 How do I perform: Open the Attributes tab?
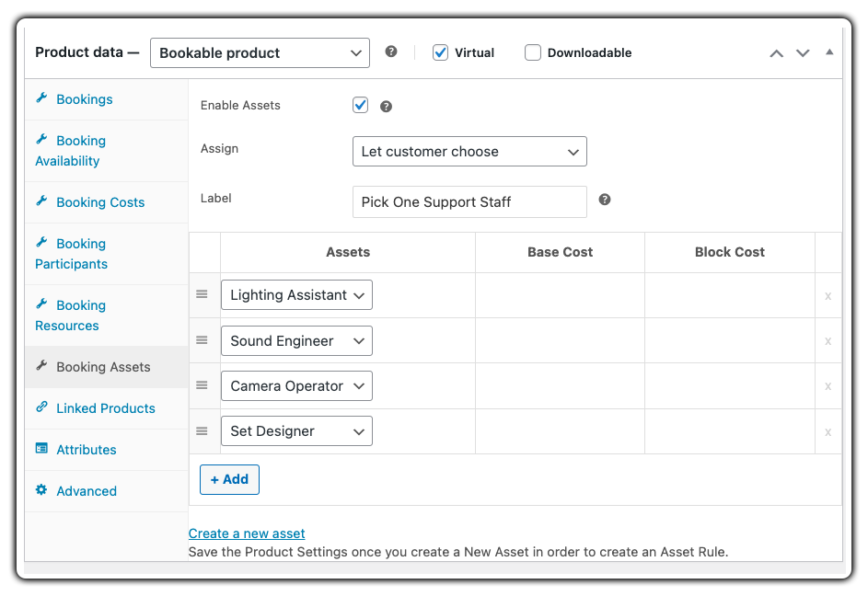[x=106, y=450]
